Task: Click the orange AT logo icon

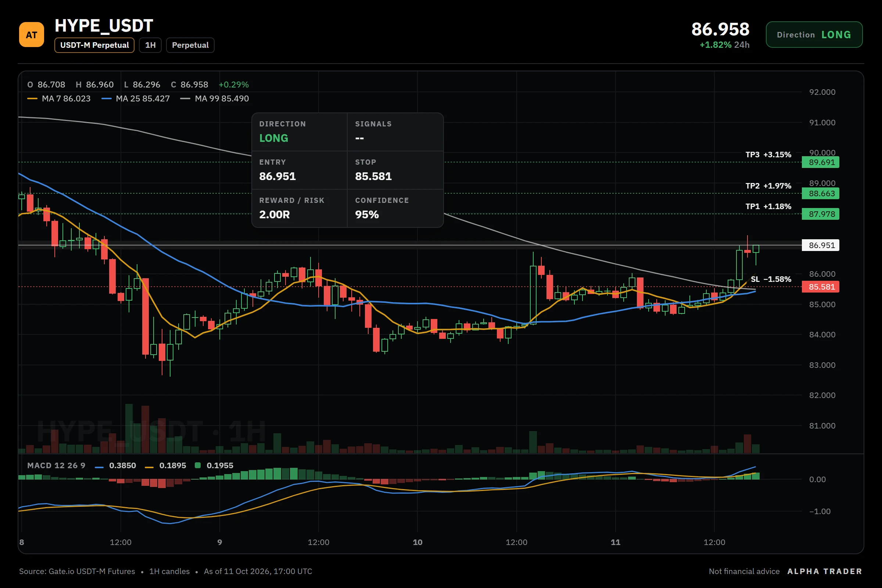Action: point(32,35)
